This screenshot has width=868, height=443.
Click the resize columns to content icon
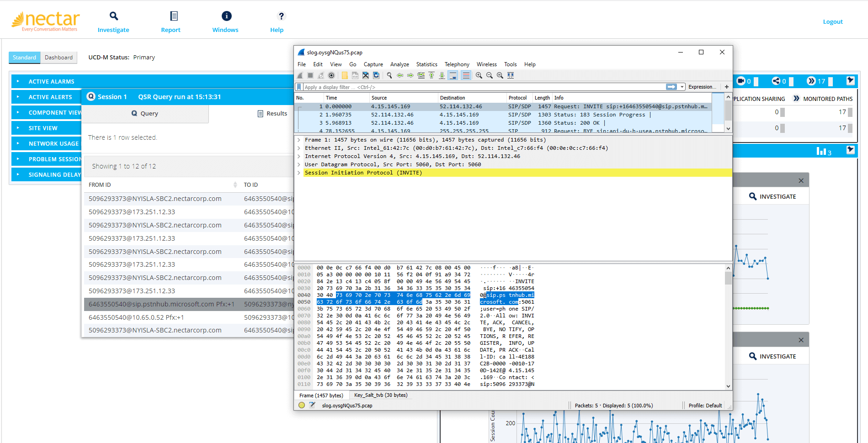coord(511,75)
